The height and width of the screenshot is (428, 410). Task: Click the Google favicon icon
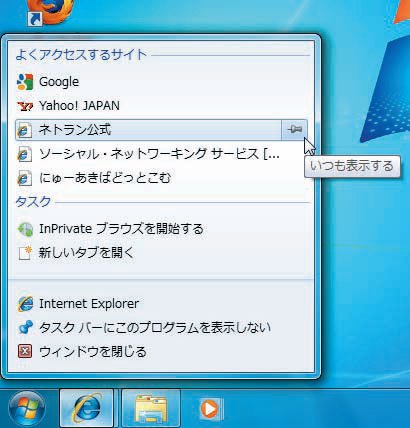pos(25,82)
